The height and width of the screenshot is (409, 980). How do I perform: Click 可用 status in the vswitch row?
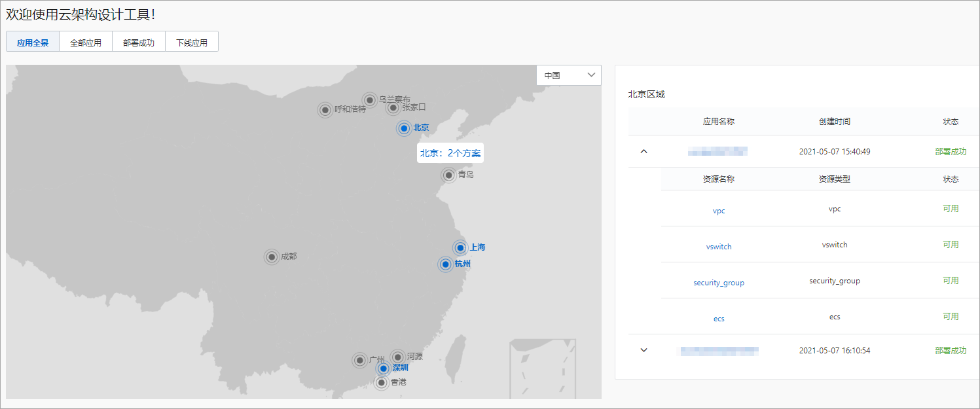951,245
